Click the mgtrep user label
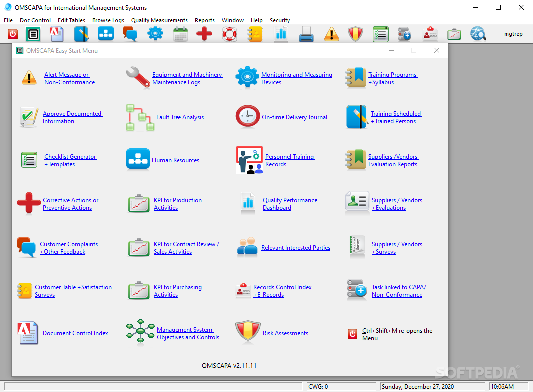The height and width of the screenshot is (392, 533). pyautogui.click(x=513, y=34)
